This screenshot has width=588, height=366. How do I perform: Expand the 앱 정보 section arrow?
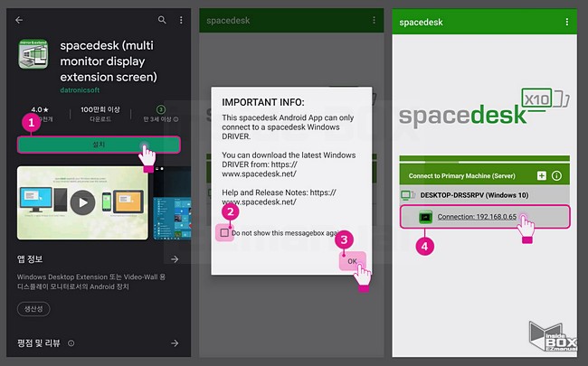(x=175, y=259)
